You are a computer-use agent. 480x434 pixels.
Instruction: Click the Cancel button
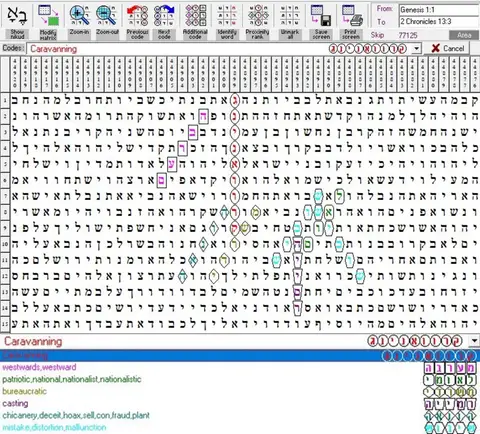click(x=447, y=49)
